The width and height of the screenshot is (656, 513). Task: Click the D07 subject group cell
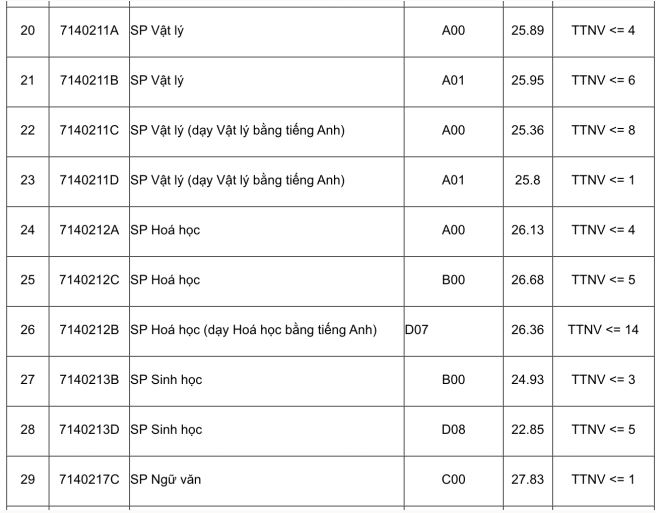tap(417, 330)
